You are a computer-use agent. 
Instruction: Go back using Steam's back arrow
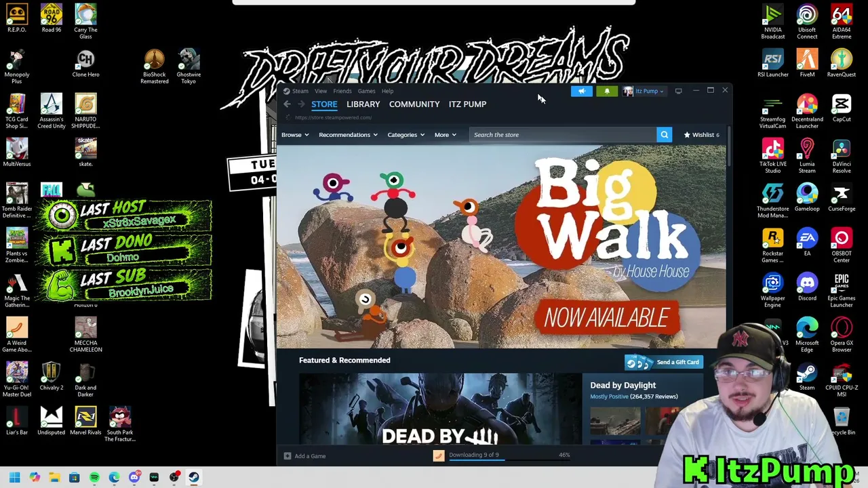point(287,104)
